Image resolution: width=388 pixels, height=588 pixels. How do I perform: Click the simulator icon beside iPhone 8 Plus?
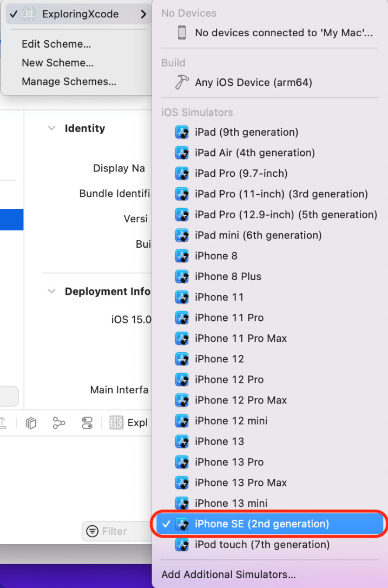point(182,276)
